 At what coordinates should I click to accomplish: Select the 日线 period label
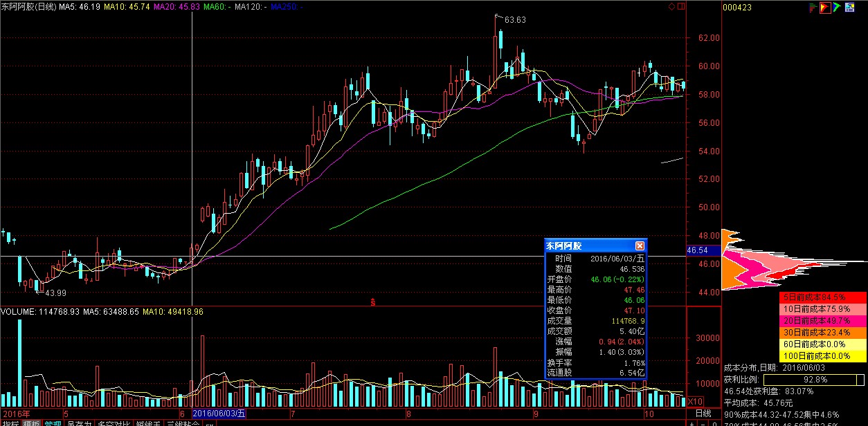703,413
